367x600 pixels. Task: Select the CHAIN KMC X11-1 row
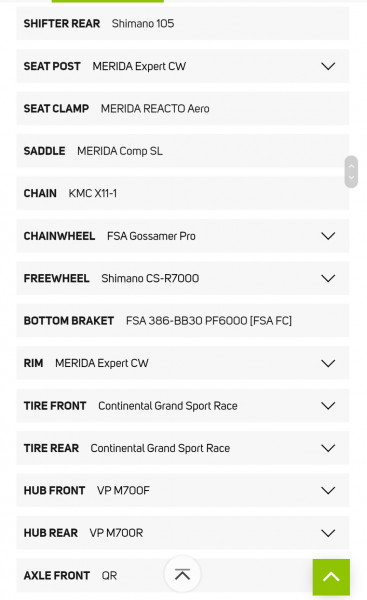pos(183,193)
